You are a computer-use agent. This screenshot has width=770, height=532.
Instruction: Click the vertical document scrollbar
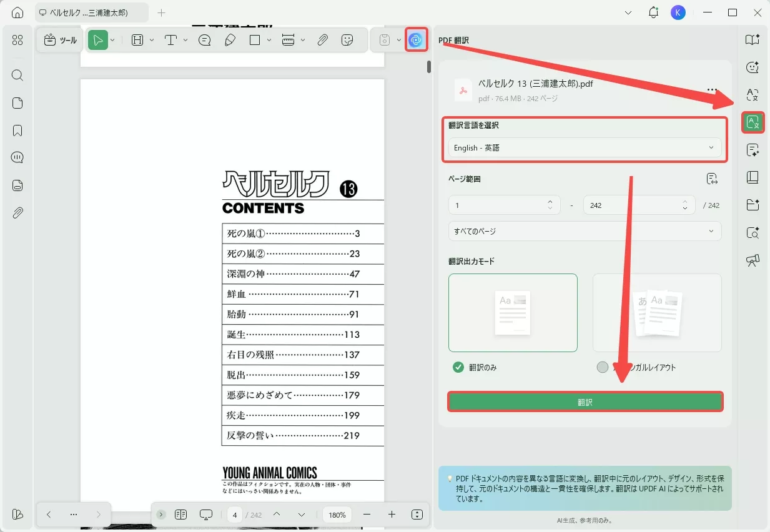[x=429, y=66]
